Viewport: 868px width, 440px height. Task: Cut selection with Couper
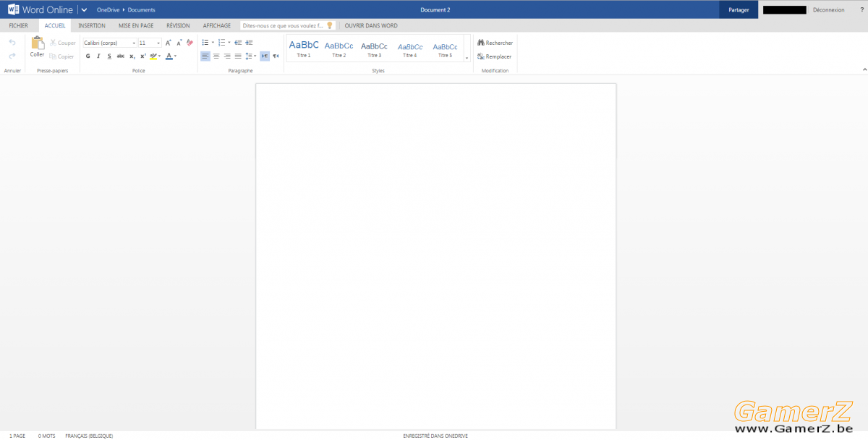(63, 43)
